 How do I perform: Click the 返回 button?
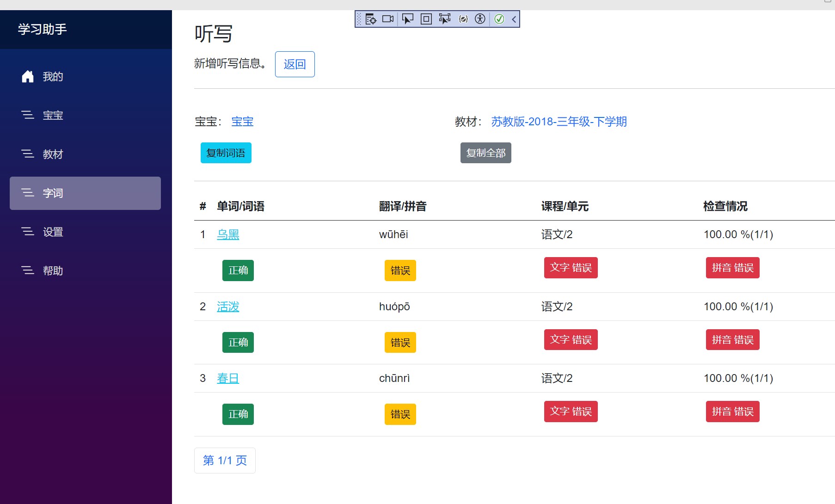pyautogui.click(x=295, y=64)
